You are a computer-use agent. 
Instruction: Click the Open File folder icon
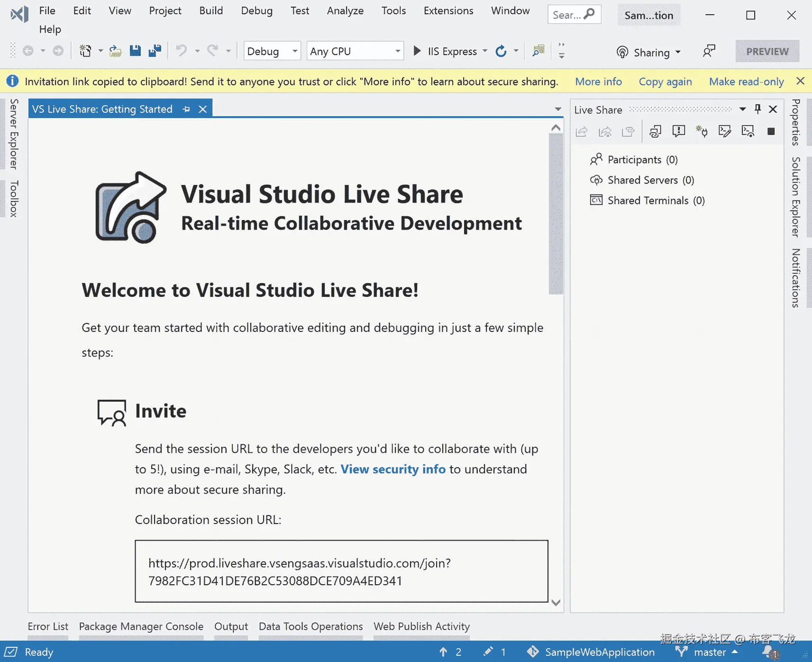click(x=115, y=51)
